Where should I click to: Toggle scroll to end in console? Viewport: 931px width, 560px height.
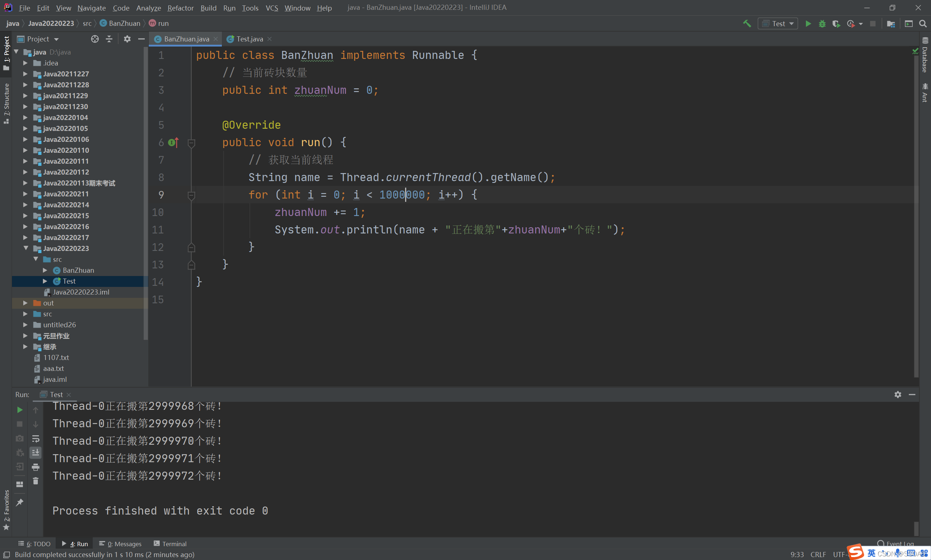[x=36, y=452]
